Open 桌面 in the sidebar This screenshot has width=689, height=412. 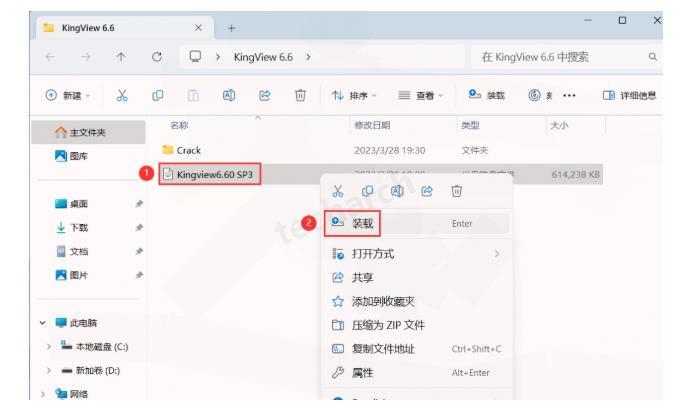coord(72,204)
